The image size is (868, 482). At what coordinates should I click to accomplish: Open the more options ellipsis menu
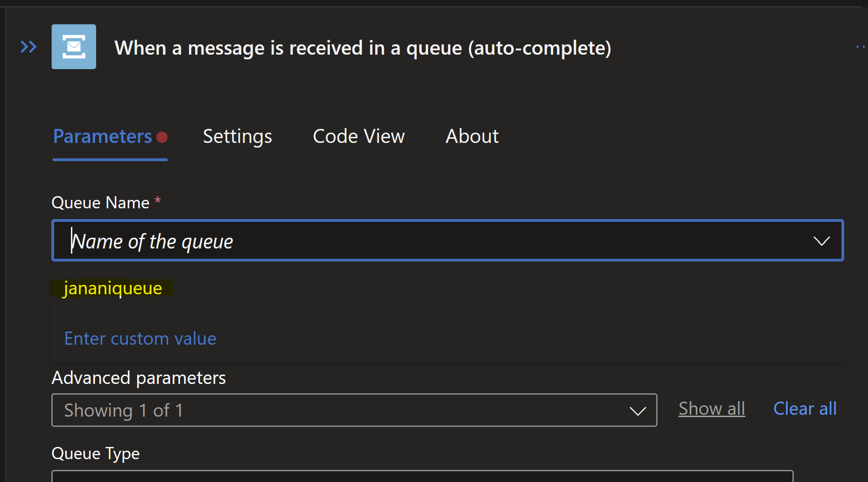[860, 47]
